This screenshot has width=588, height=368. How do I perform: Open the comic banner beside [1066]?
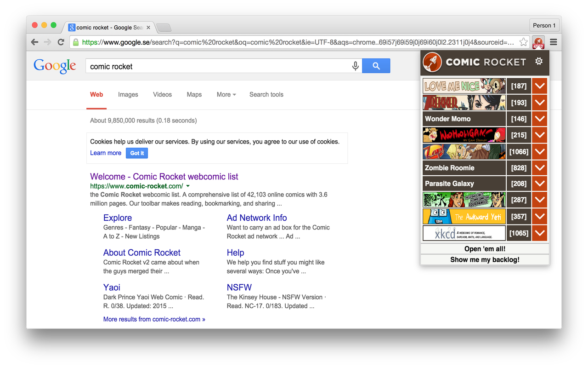(464, 151)
